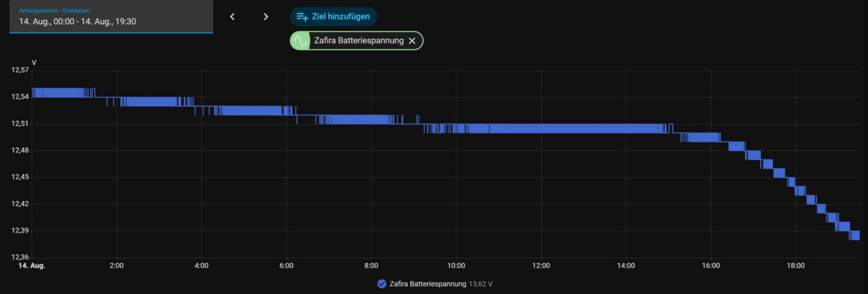Click the legend text Zafira Batteriespannung

point(428,284)
